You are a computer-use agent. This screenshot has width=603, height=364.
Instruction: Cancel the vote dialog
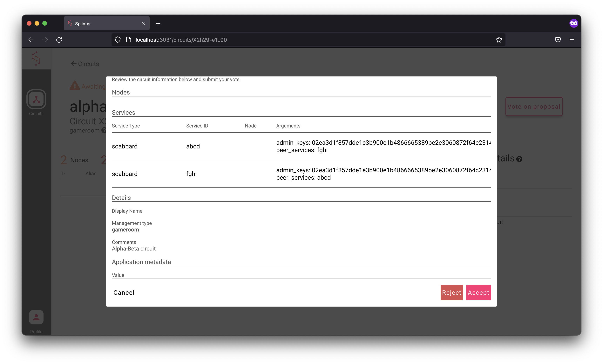tap(124, 292)
